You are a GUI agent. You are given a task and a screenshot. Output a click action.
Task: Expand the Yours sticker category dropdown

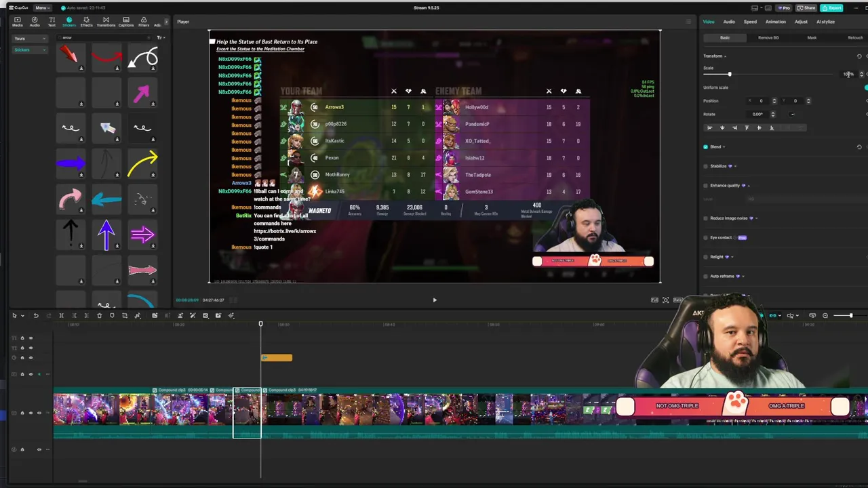pos(30,39)
